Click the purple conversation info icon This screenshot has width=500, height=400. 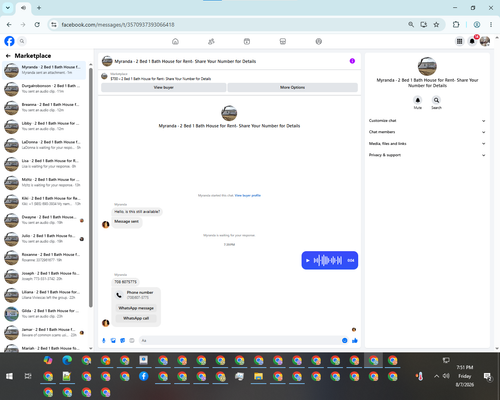(x=352, y=61)
